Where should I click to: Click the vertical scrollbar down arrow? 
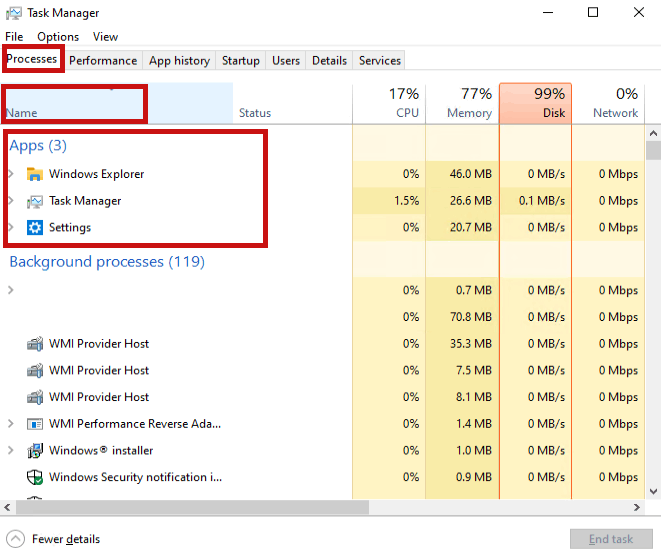pos(653,491)
